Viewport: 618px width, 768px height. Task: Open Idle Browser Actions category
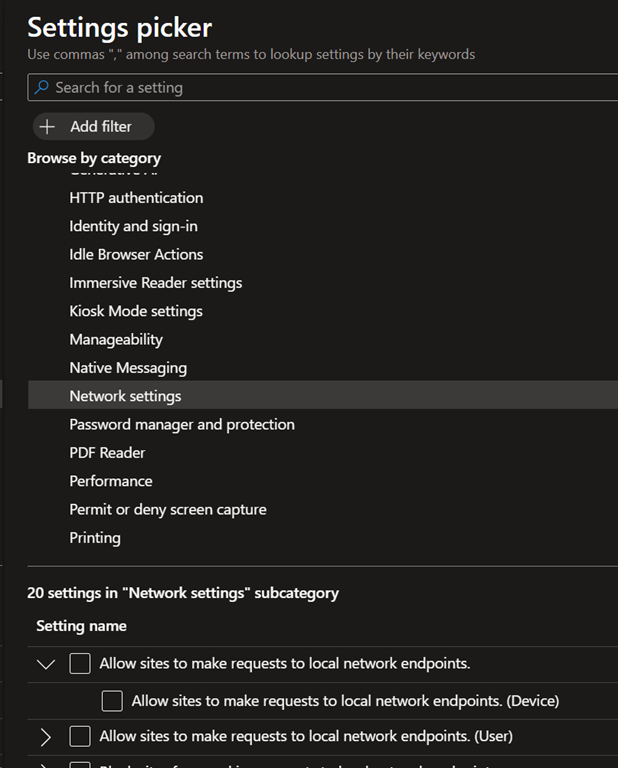pyautogui.click(x=136, y=254)
